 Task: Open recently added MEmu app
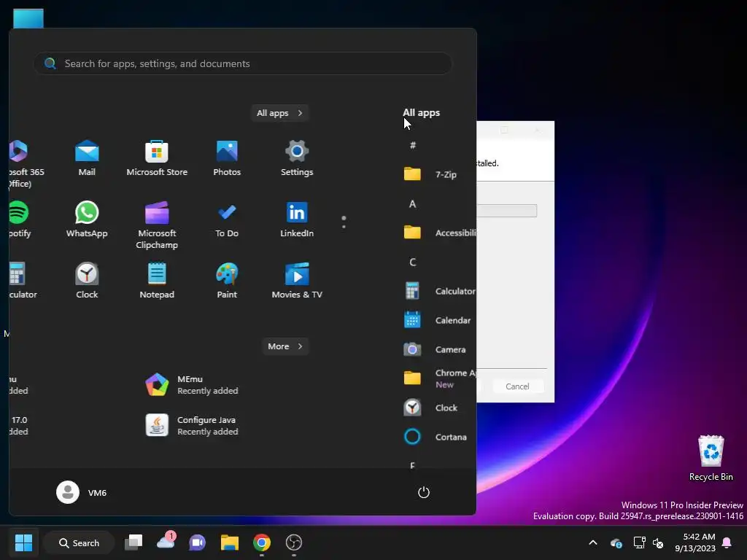coord(192,385)
